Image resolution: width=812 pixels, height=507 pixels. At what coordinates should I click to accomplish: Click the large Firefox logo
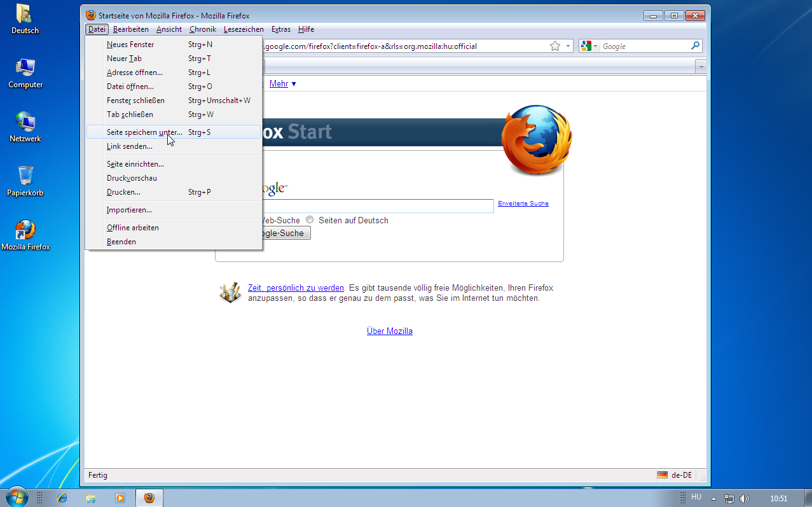pos(536,140)
